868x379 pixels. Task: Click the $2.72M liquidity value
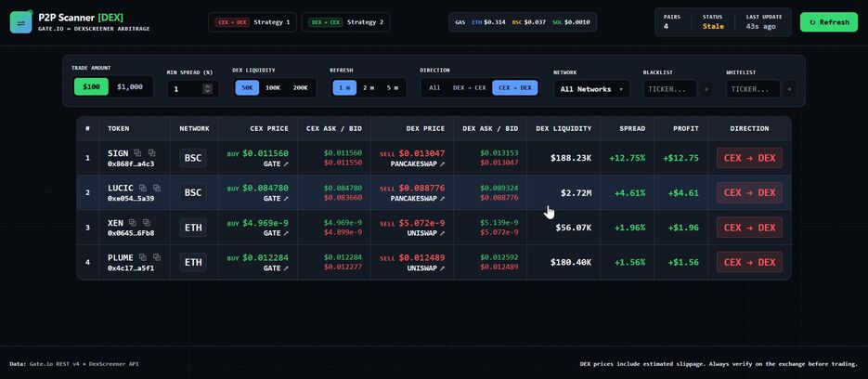click(x=576, y=193)
